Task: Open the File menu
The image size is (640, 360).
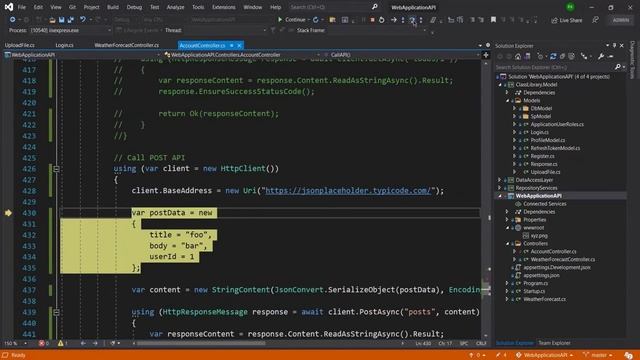Action: tap(22, 7)
